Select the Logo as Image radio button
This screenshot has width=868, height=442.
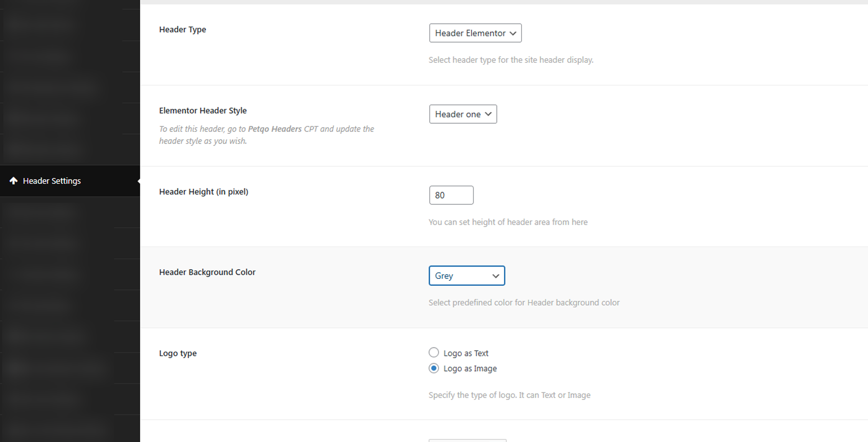(434, 369)
